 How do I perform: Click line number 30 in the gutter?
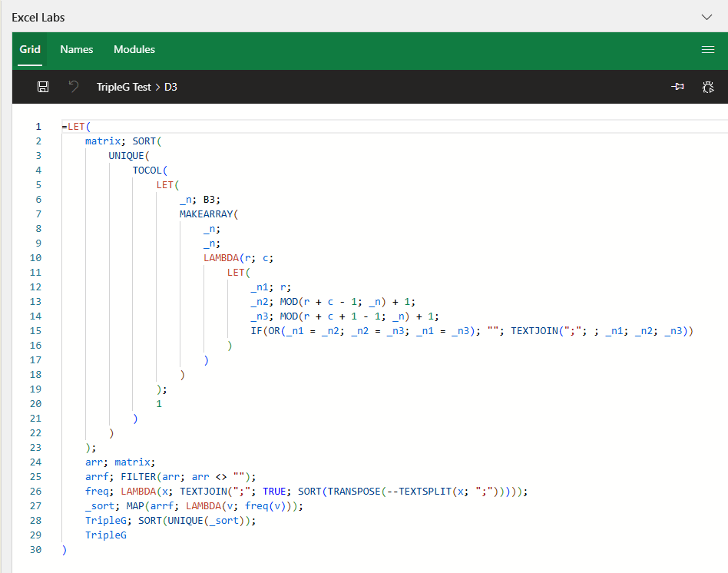[x=36, y=549]
